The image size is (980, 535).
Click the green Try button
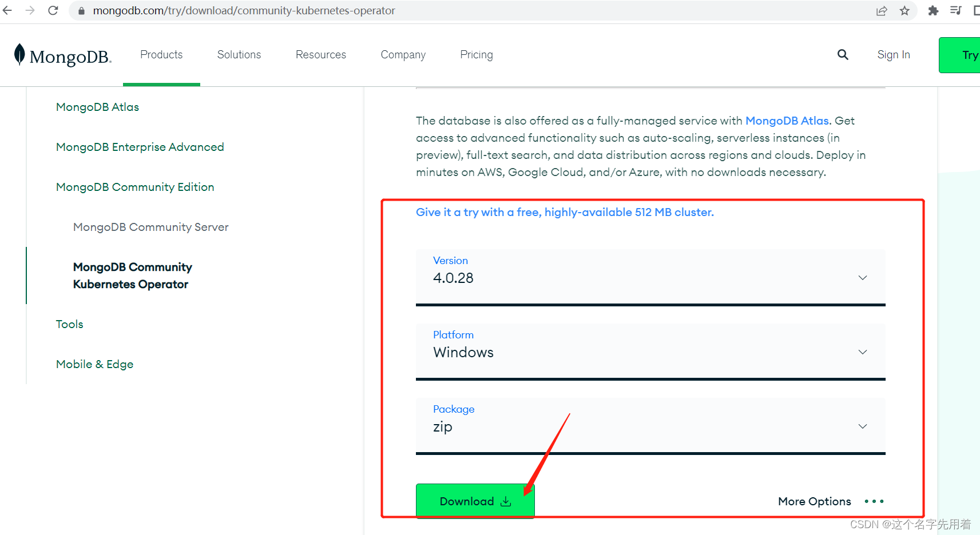click(x=959, y=55)
